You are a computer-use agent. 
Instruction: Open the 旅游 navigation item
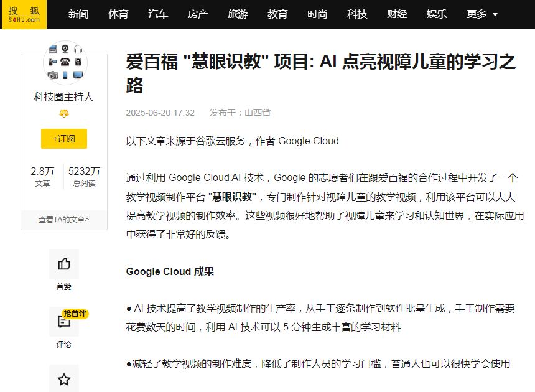click(238, 14)
